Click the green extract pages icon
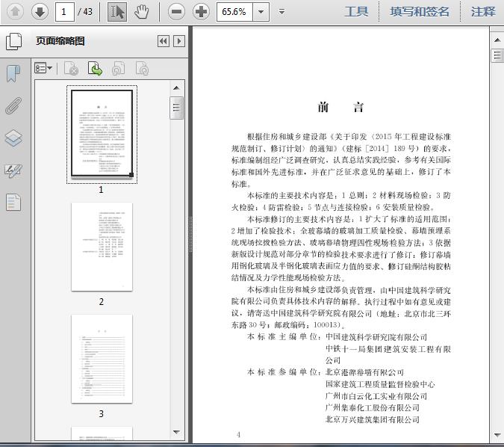This screenshot has height=447, width=504. (x=96, y=69)
